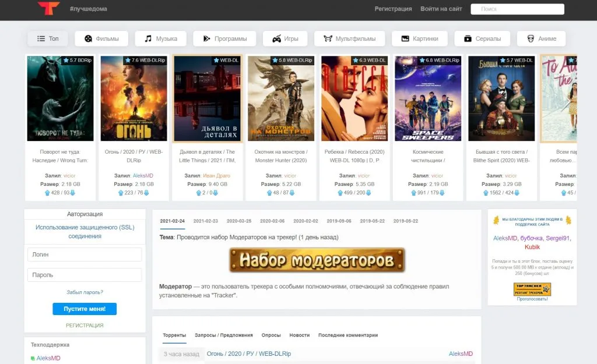The image size is (597, 364).
Task: Open the Охотник на монстров poster
Action: pyautogui.click(x=281, y=98)
